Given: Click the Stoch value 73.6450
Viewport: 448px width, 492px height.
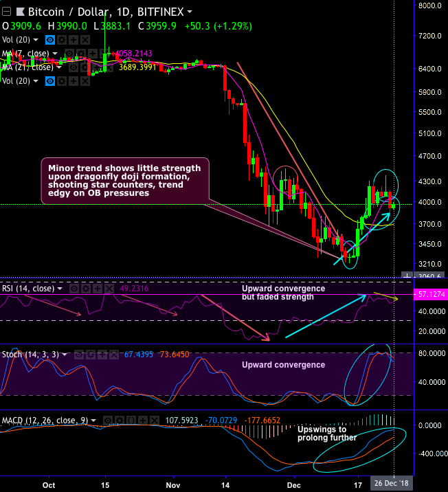Looking at the screenshot, I should (175, 355).
